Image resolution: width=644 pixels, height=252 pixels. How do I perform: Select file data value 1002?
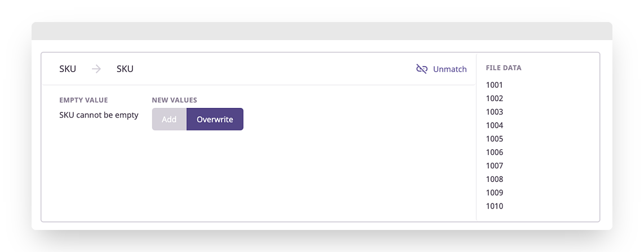[x=495, y=98]
